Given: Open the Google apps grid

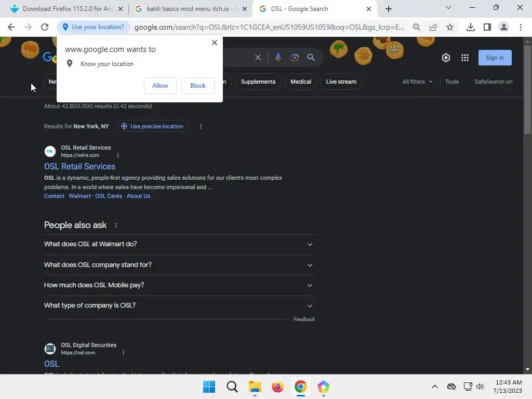Looking at the screenshot, I should pos(465,58).
